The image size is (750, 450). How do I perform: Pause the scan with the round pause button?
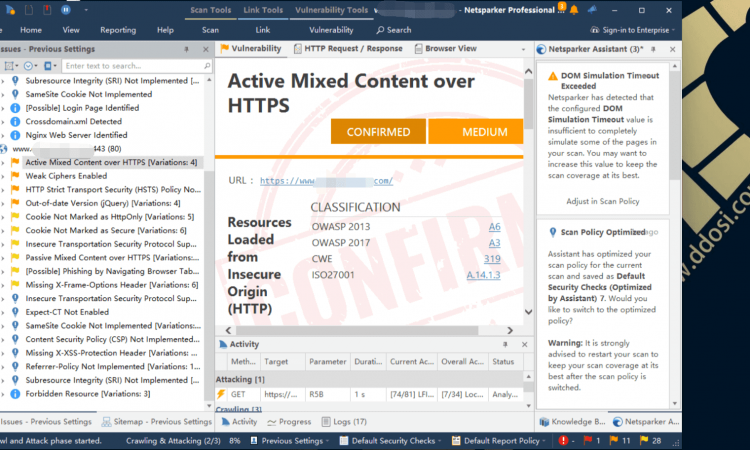pos(66,9)
